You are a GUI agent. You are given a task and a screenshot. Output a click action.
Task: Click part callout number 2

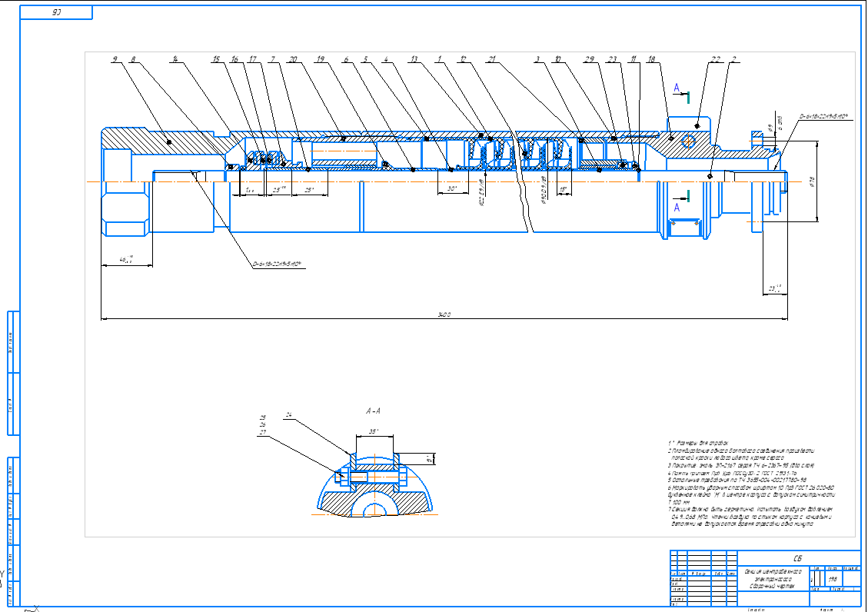[734, 58]
